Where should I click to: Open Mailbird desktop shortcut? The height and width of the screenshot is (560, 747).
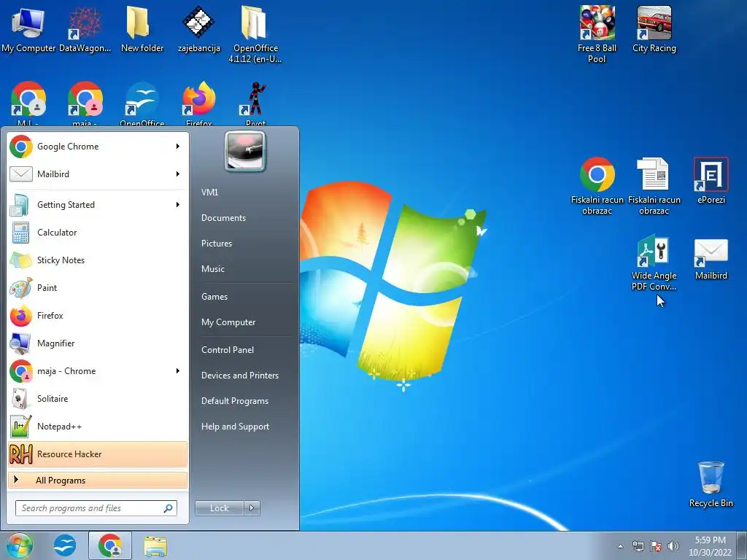click(711, 260)
